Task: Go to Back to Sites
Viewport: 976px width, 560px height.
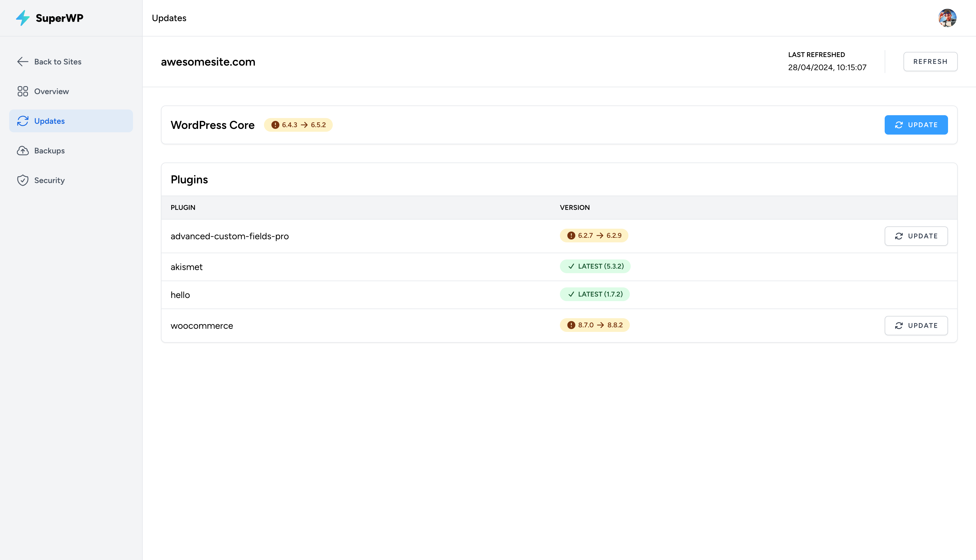Action: coord(71,62)
